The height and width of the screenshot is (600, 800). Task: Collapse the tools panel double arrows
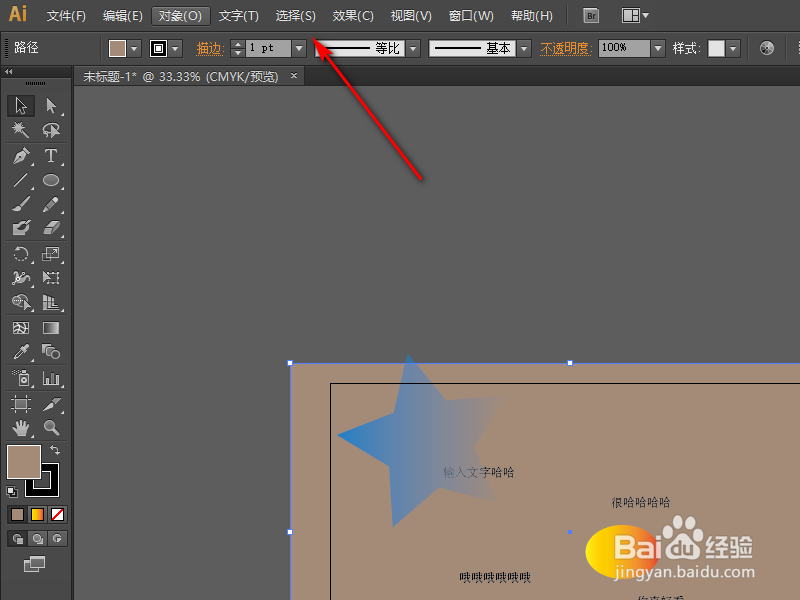pyautogui.click(x=9, y=71)
